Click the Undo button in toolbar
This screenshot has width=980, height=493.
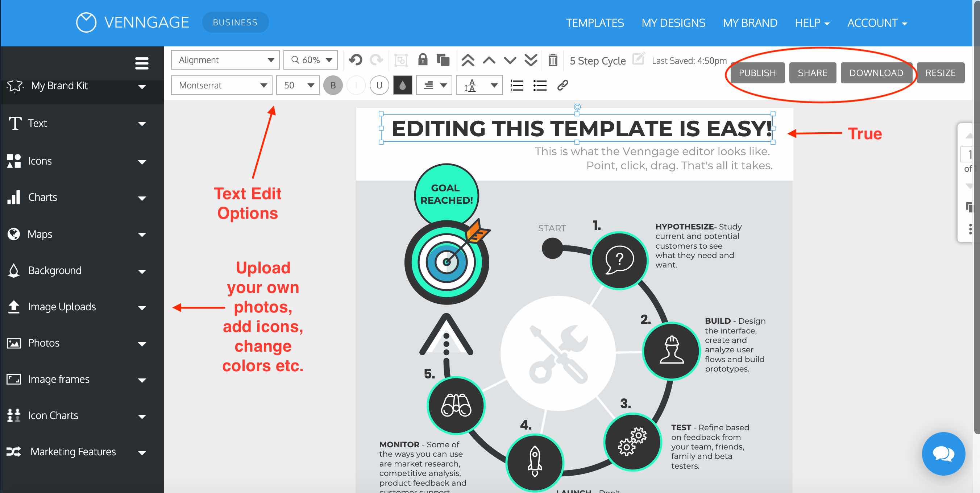(355, 60)
